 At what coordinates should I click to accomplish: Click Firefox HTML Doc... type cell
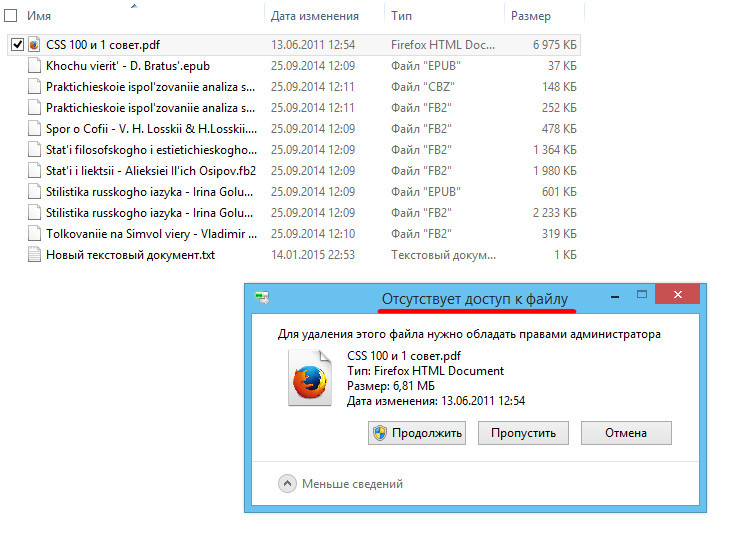pyautogui.click(x=443, y=45)
